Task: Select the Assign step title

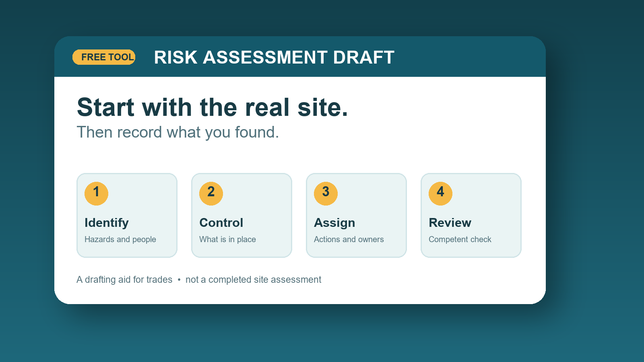Action: click(x=334, y=223)
